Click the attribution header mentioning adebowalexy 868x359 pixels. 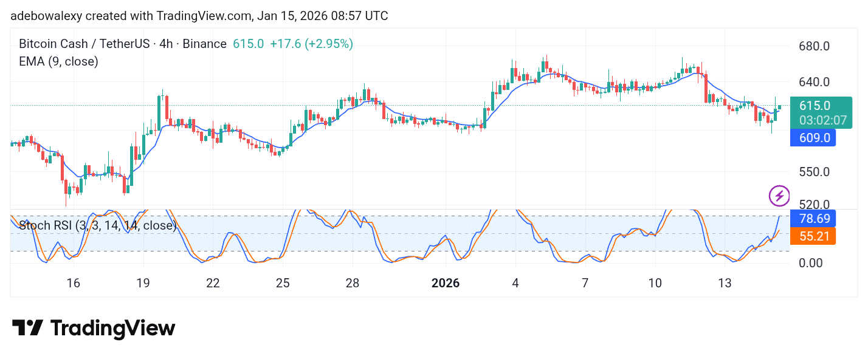pyautogui.click(x=199, y=16)
